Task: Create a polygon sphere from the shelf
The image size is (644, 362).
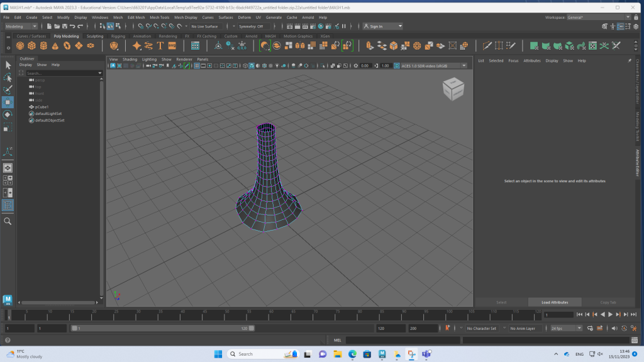Action: (19, 46)
